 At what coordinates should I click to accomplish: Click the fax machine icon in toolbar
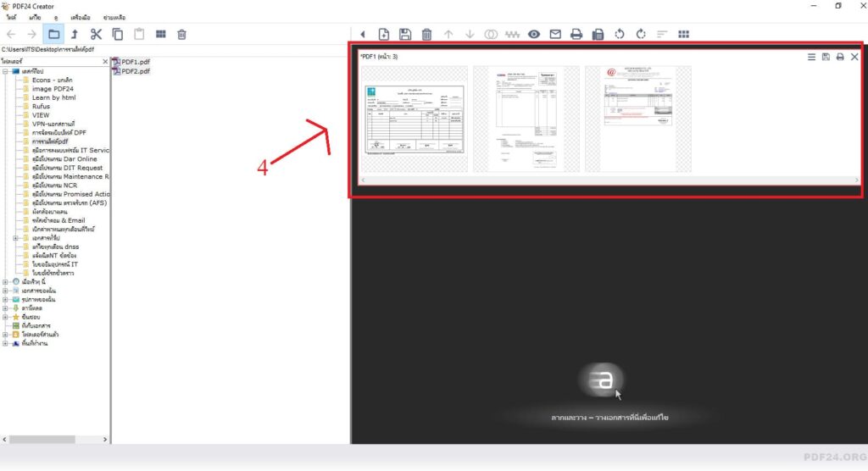pos(598,34)
